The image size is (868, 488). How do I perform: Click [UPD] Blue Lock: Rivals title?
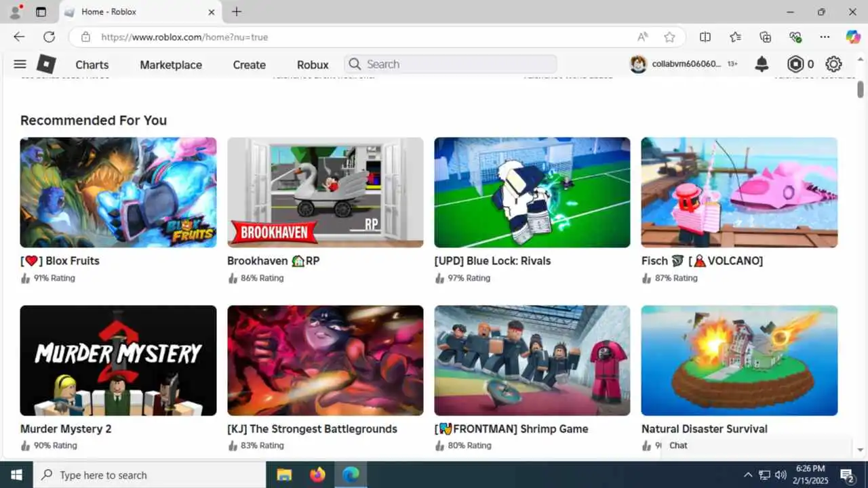(x=492, y=261)
